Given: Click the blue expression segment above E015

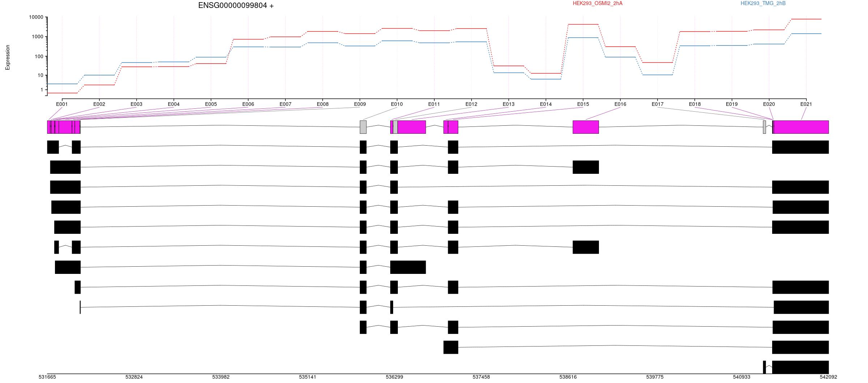Looking at the screenshot, I should coord(583,38).
